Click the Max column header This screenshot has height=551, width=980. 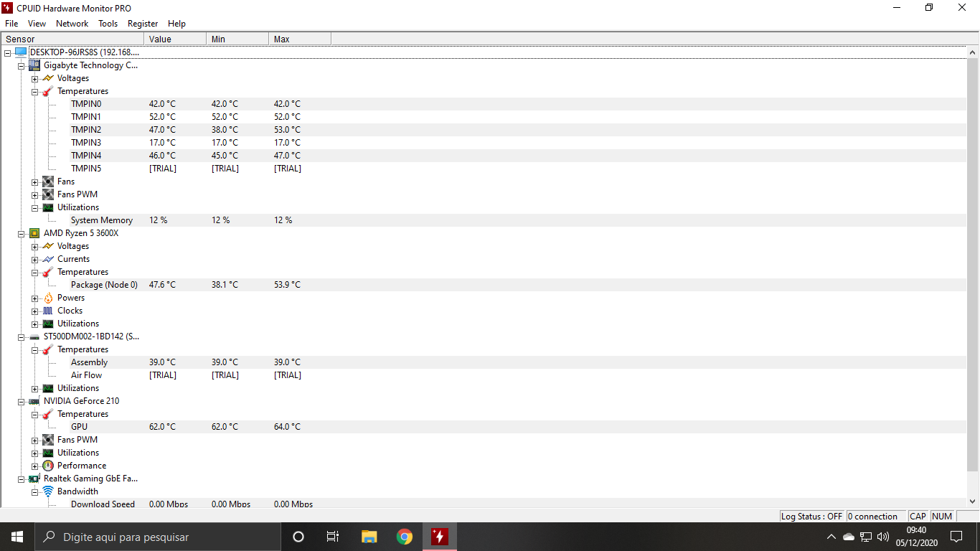point(300,39)
